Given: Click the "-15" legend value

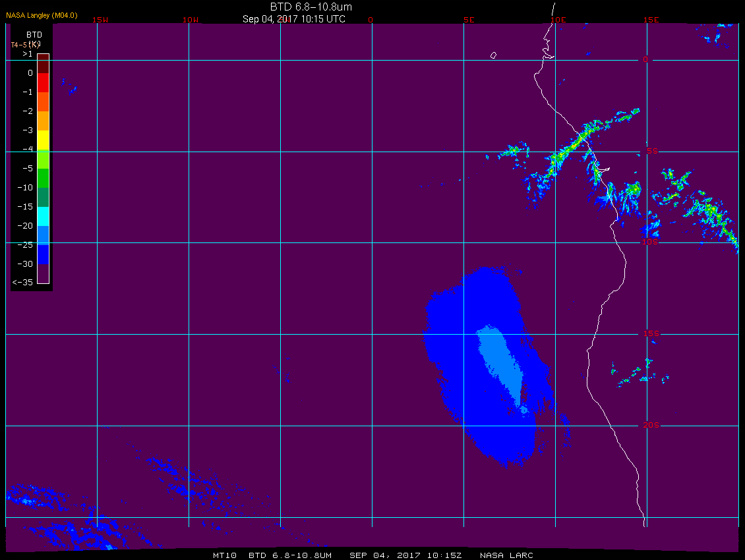Looking at the screenshot, I should (x=25, y=207).
